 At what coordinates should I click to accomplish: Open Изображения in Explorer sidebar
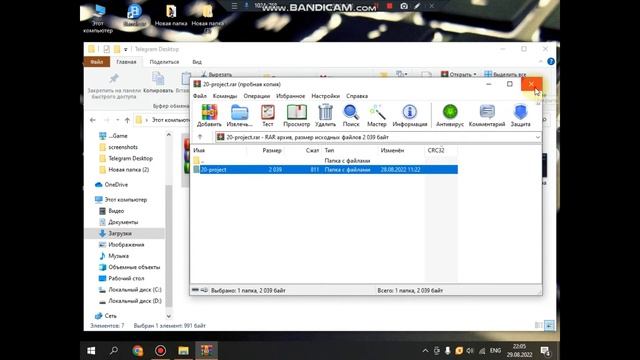click(x=126, y=244)
